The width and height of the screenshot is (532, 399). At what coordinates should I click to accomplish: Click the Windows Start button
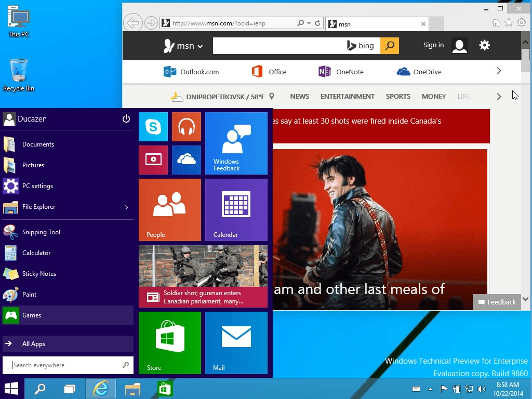coord(11,389)
